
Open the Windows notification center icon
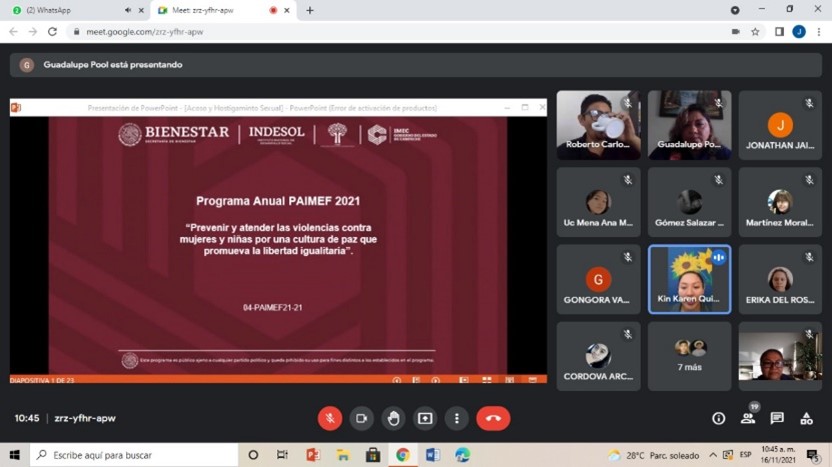[812, 455]
